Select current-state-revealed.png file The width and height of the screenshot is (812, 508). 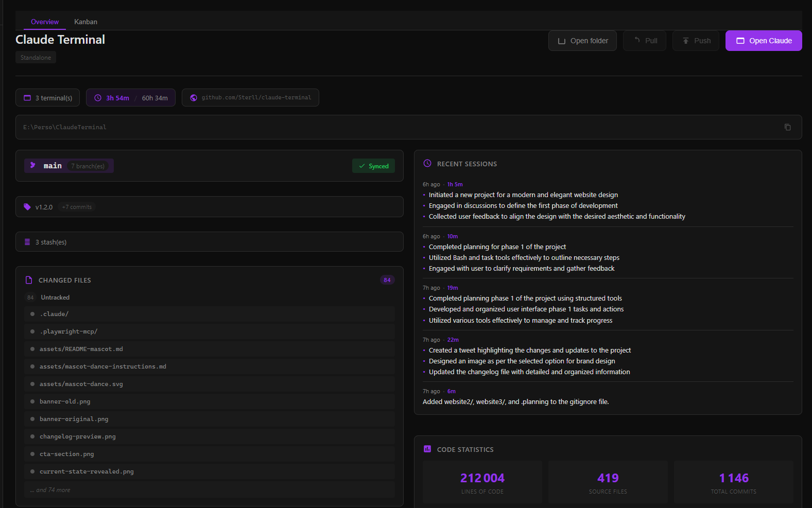pyautogui.click(x=210, y=471)
